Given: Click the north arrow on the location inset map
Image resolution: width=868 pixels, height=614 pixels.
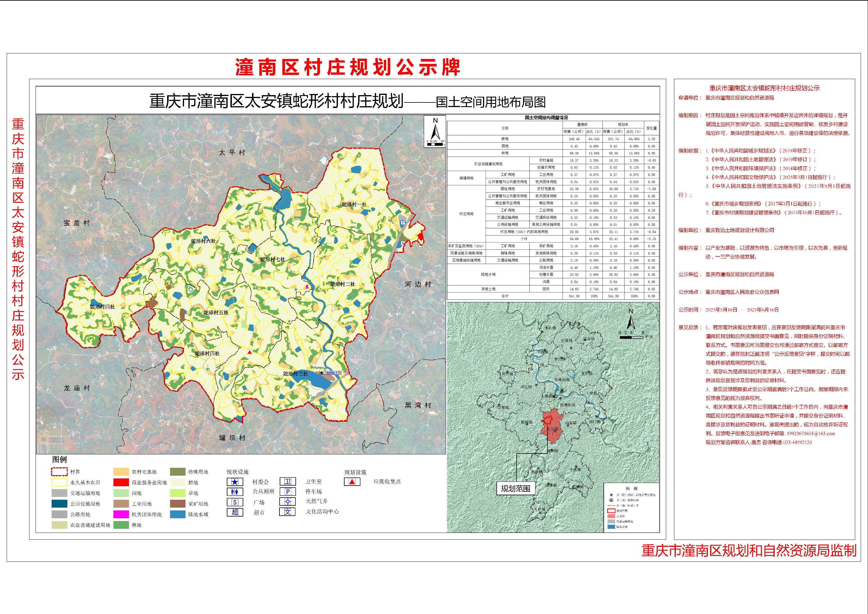Looking at the screenshot, I should click(631, 320).
